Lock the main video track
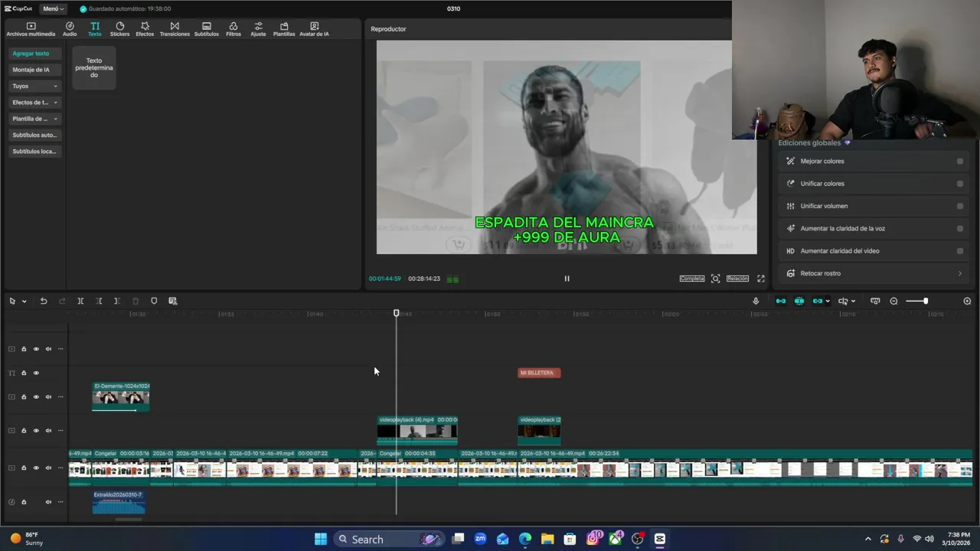This screenshot has height=551, width=980. [x=24, y=468]
